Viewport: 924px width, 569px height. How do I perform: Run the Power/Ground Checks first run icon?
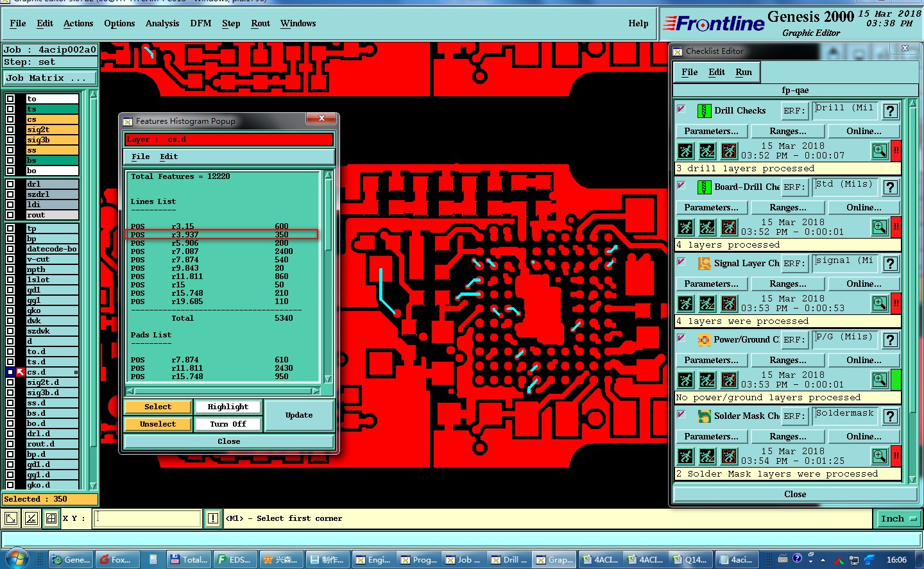686,380
